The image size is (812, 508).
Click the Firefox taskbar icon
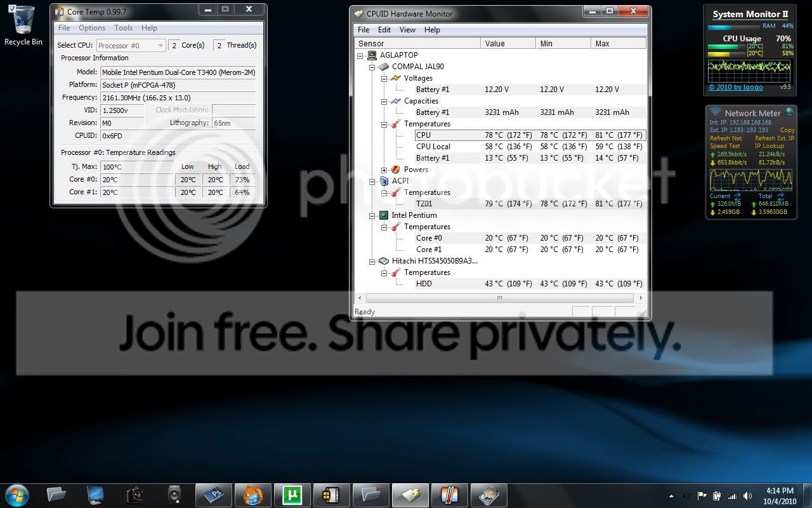click(x=252, y=495)
